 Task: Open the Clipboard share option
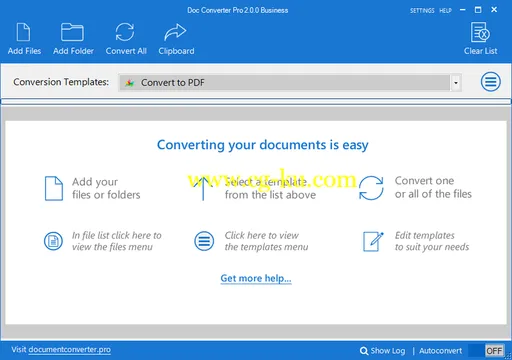point(176,39)
